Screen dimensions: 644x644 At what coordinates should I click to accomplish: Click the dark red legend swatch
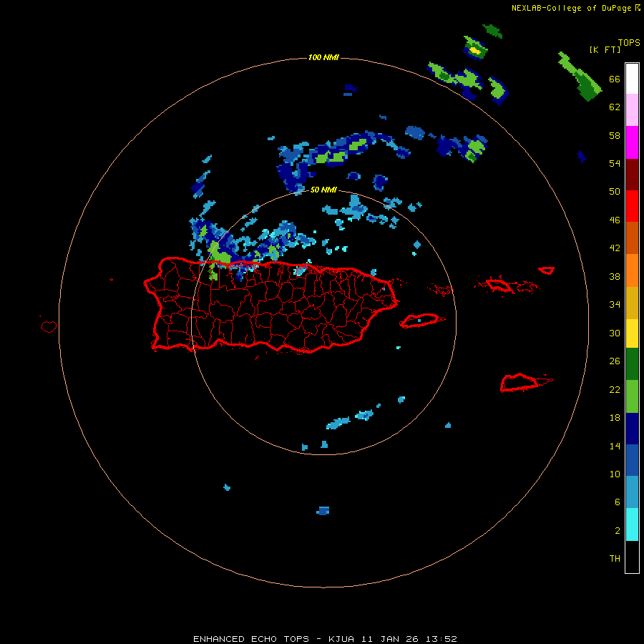[632, 175]
